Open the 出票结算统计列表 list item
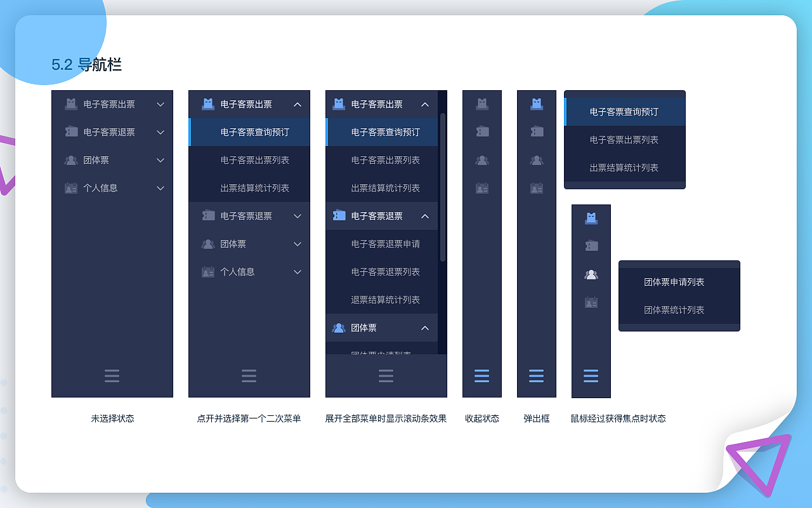Image resolution: width=812 pixels, height=508 pixels. (x=249, y=188)
